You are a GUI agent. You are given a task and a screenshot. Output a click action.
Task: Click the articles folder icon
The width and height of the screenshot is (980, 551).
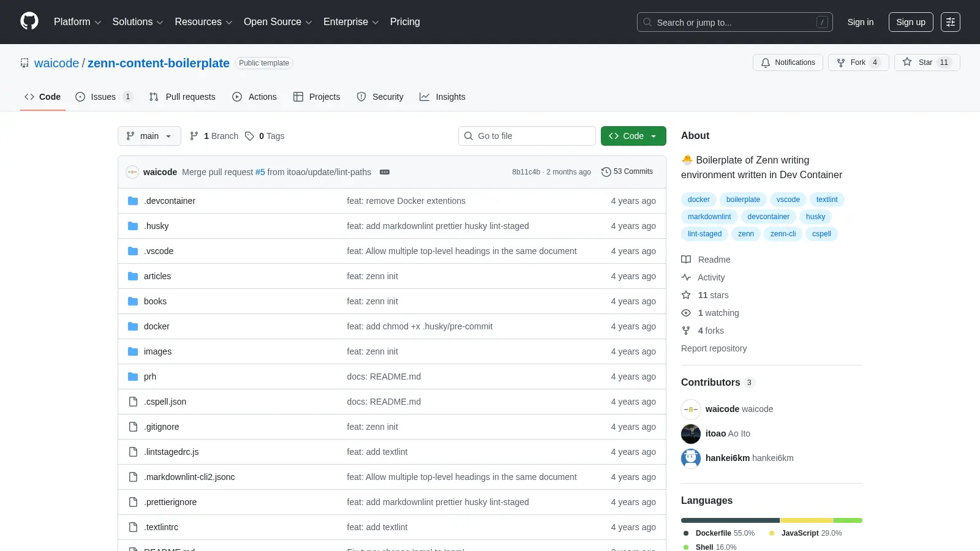coord(133,276)
